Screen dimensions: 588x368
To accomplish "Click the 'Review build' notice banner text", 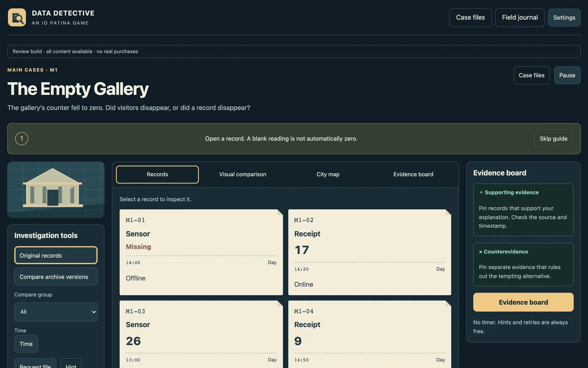I will pos(75,52).
